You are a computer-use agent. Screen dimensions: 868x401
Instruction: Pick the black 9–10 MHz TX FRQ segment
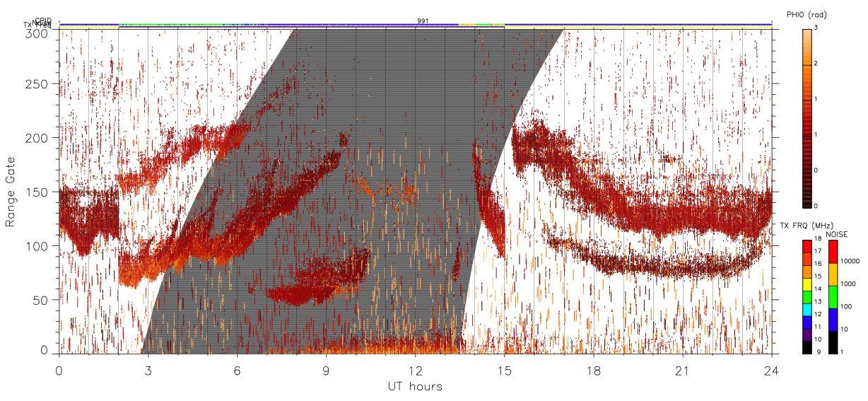coord(807,347)
